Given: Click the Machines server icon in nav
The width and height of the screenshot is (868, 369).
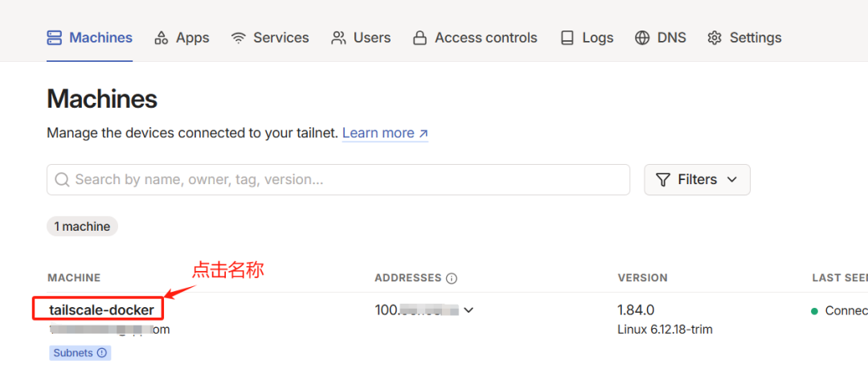Looking at the screenshot, I should coord(55,38).
